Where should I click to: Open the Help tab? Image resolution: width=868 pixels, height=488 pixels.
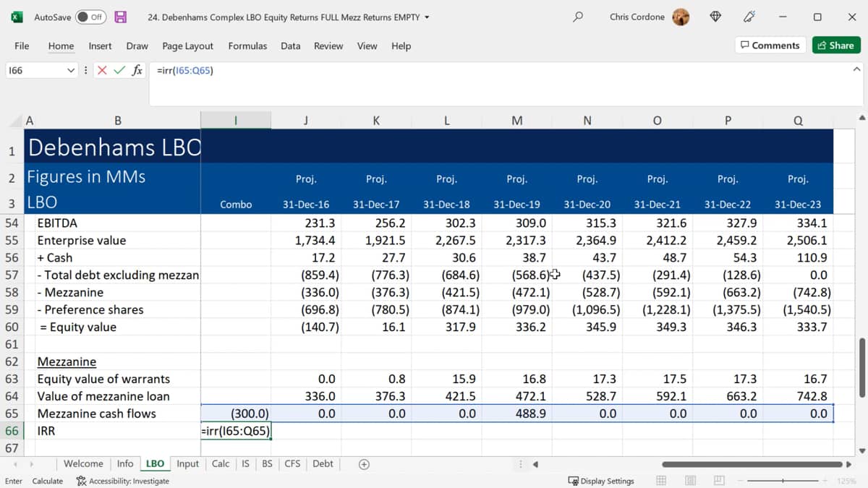click(x=401, y=46)
